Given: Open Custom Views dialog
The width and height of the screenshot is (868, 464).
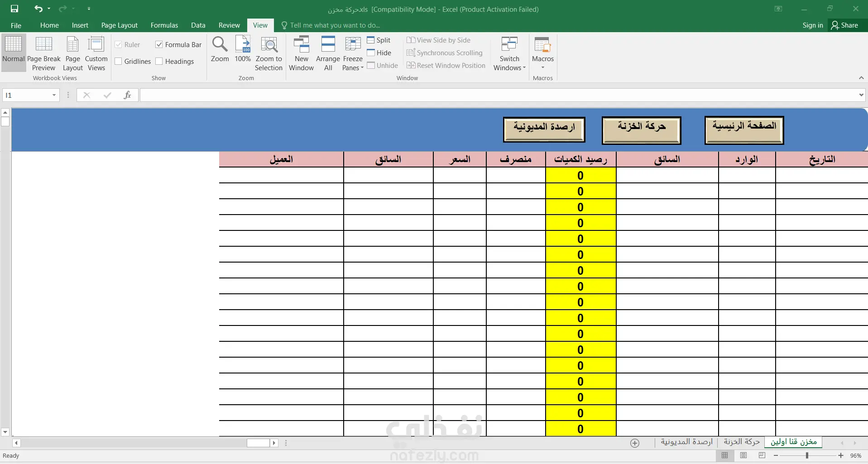Looking at the screenshot, I should click(96, 53).
